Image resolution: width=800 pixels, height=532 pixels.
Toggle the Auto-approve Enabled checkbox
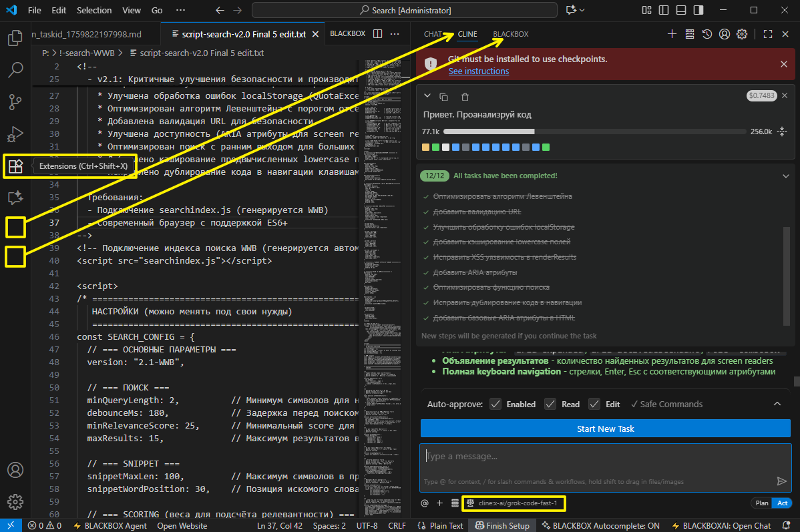pyautogui.click(x=495, y=404)
